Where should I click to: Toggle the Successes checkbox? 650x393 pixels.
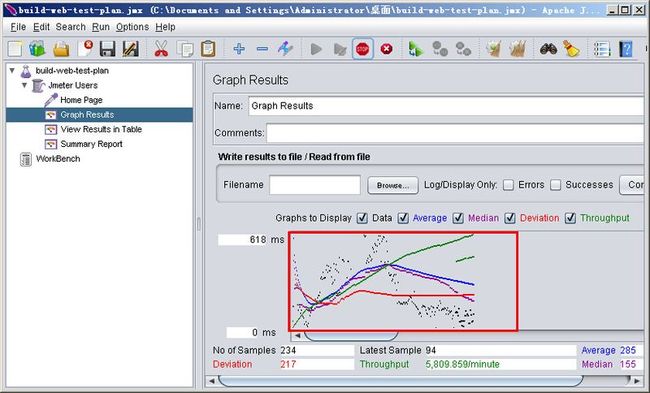pyautogui.click(x=555, y=185)
